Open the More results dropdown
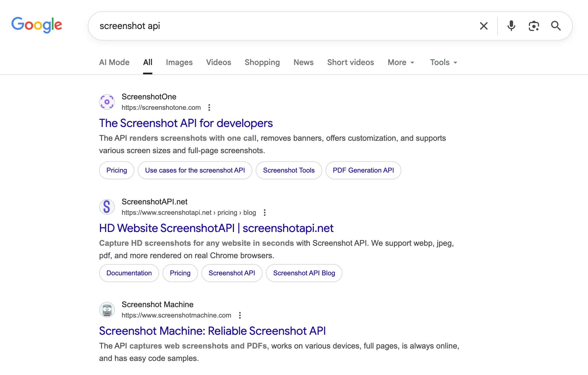The image size is (588, 375). point(400,62)
